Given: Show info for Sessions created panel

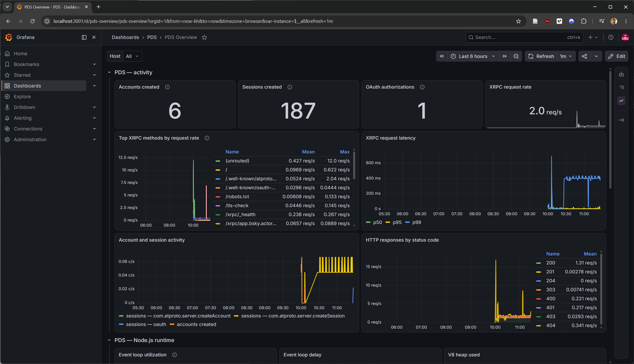Looking at the screenshot, I should 290,87.
